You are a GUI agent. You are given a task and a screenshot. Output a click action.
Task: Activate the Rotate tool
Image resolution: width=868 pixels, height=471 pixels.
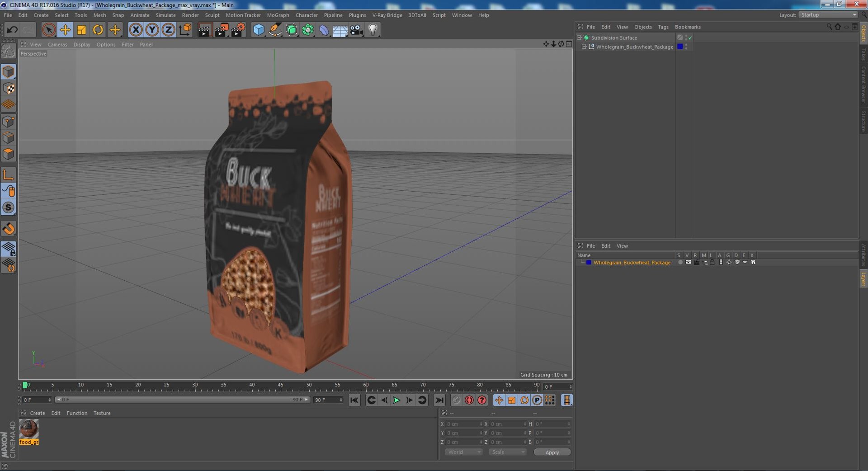click(x=98, y=30)
